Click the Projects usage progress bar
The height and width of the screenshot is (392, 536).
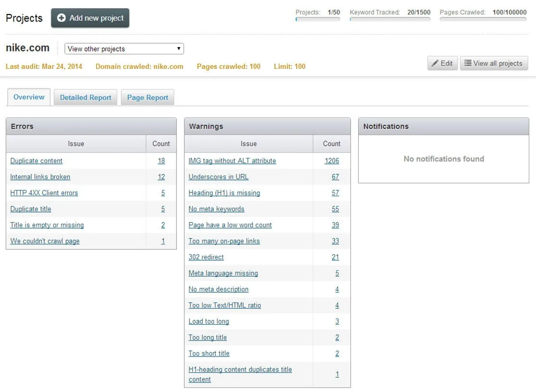pyautogui.click(x=318, y=20)
